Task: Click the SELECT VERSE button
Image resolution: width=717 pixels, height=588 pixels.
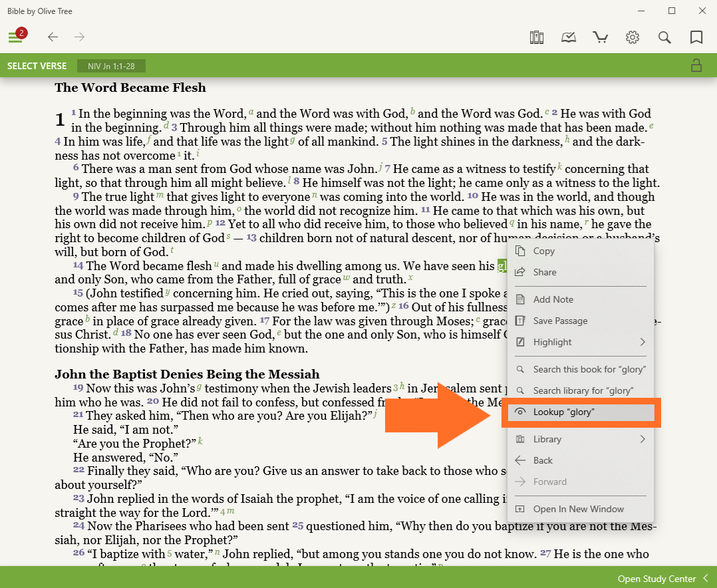Action: point(37,66)
